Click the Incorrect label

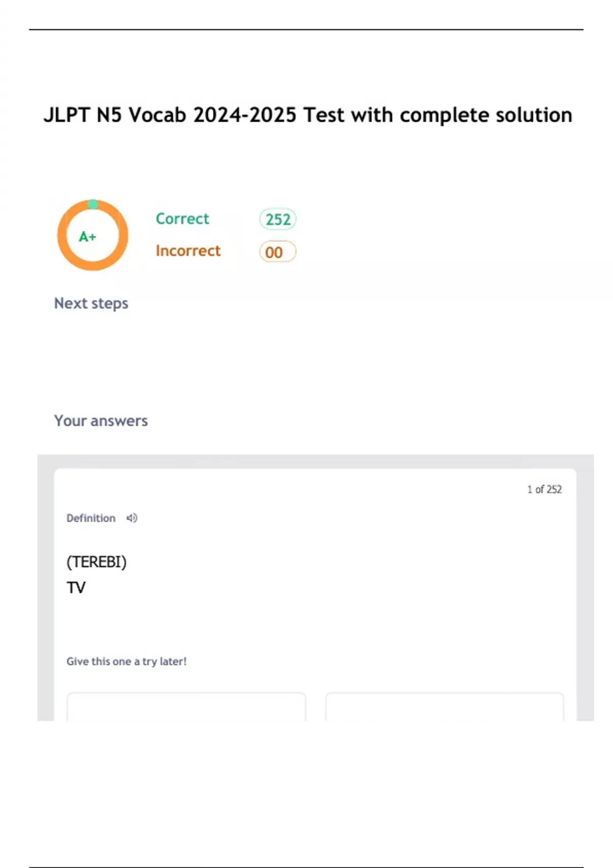(188, 251)
